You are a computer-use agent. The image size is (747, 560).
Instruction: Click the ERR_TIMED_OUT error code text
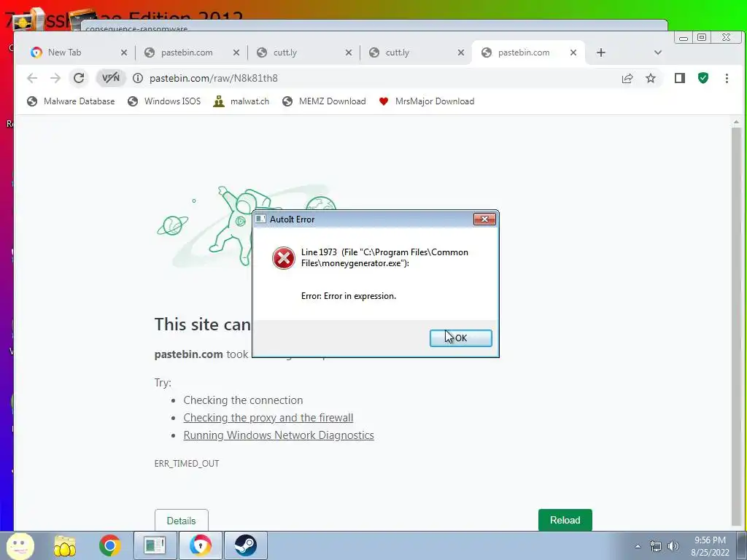187,463
